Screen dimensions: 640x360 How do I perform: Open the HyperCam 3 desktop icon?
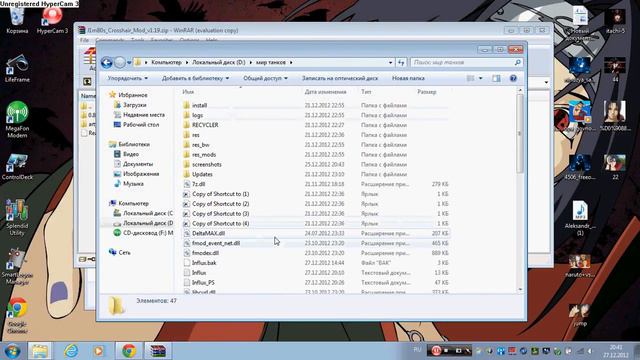52,20
